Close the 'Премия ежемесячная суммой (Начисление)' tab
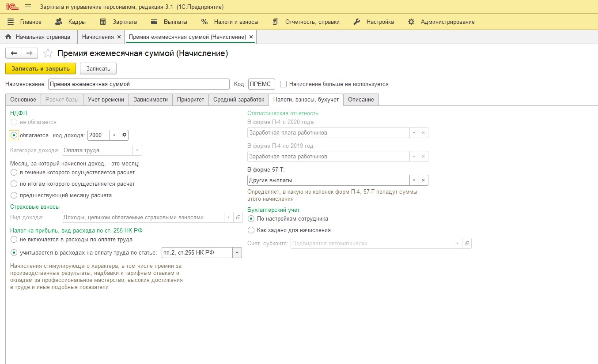This screenshot has width=598, height=364. [x=251, y=37]
